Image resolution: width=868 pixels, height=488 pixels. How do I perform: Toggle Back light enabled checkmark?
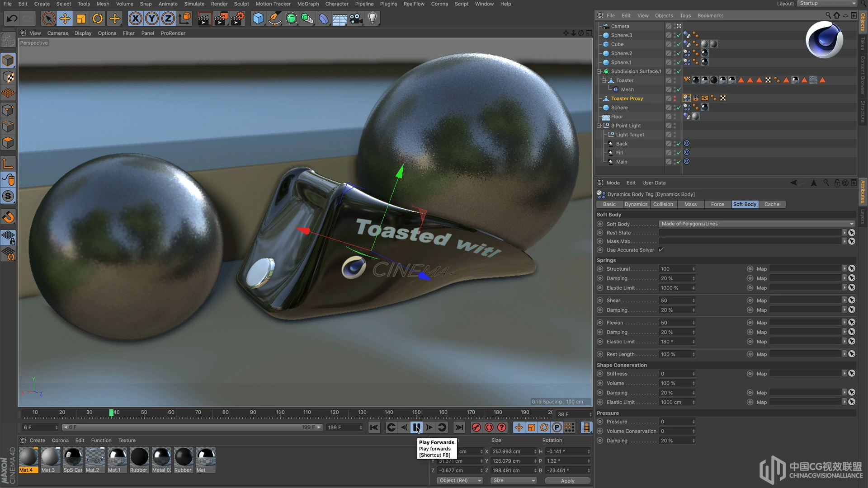[679, 144]
